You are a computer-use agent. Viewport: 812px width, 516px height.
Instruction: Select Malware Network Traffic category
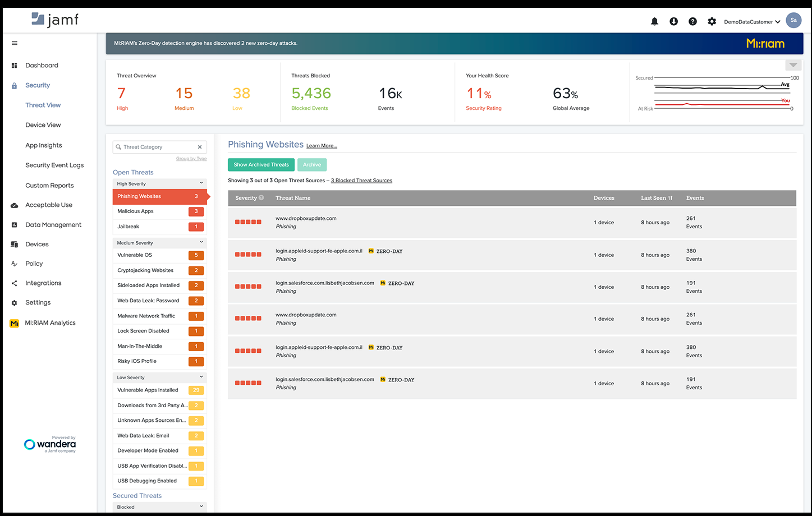click(x=159, y=316)
